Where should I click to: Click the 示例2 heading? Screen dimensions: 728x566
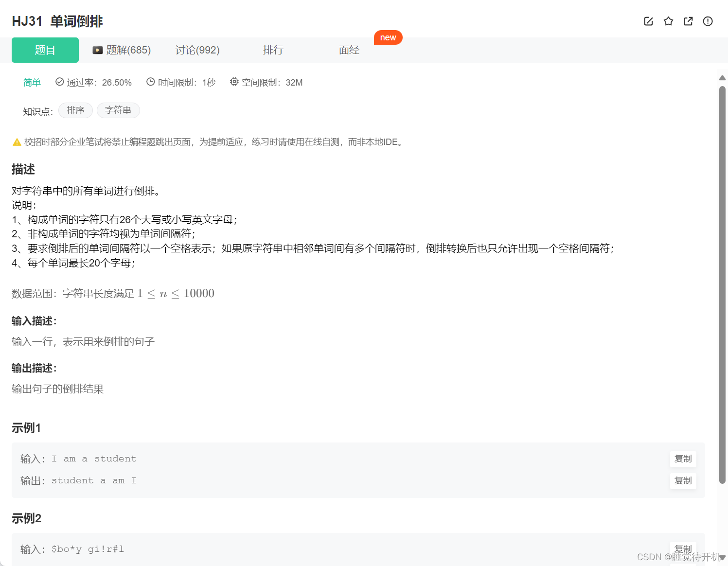click(26, 518)
